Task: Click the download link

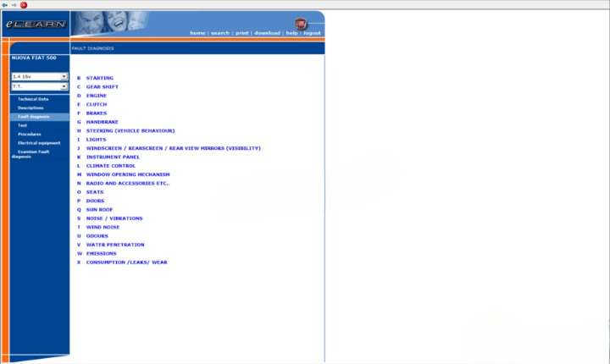Action: coord(268,33)
